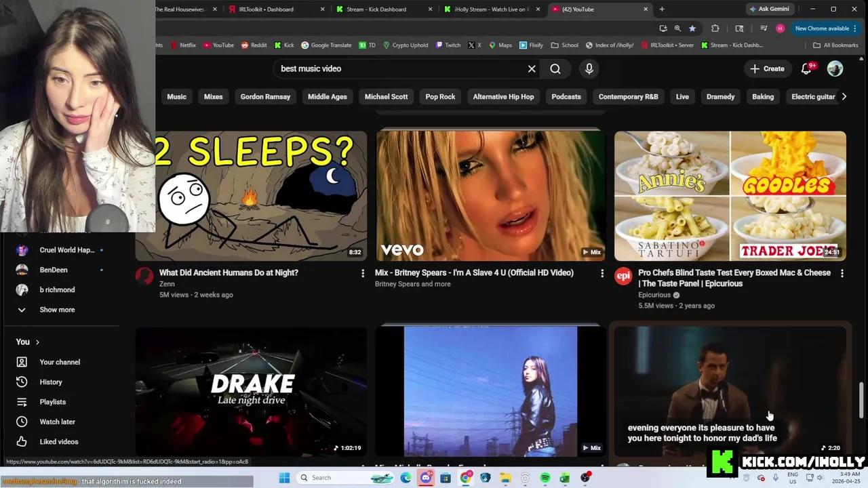The width and height of the screenshot is (868, 488).
Task: Clear the search box text with X
Action: tap(532, 68)
